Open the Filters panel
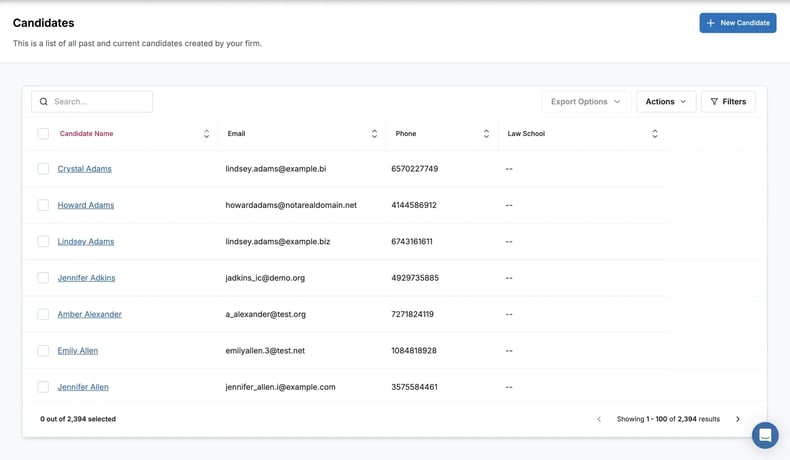The width and height of the screenshot is (790, 460). point(728,102)
